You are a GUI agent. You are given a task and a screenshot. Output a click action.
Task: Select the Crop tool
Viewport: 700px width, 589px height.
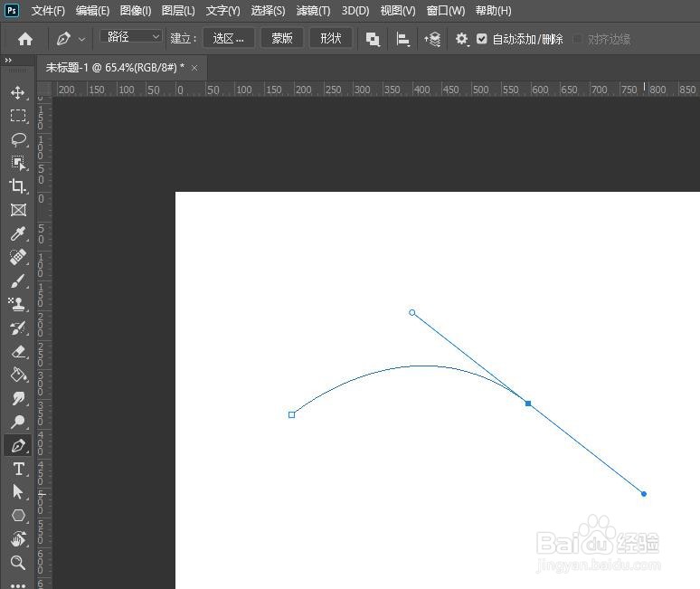[x=18, y=186]
